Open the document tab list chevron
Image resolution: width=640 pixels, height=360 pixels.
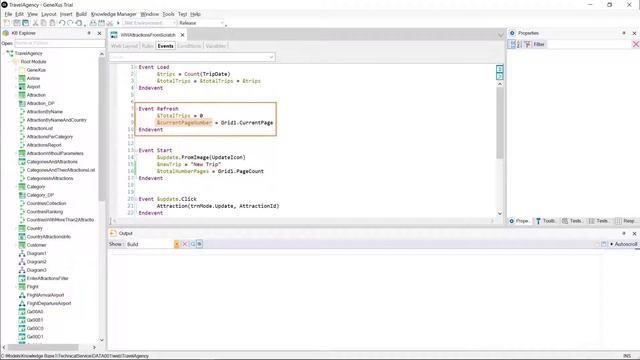coord(500,36)
